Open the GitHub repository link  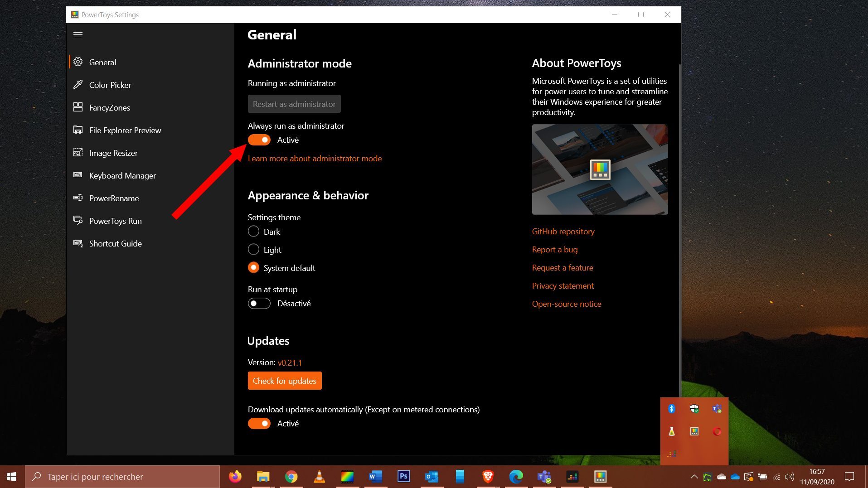(x=563, y=232)
